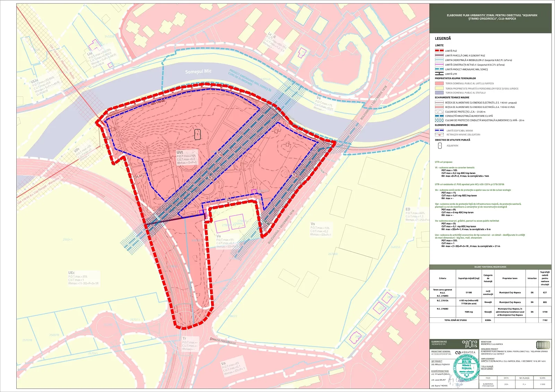This screenshot has width=555, height=392.
Task: Click the Agora Polis logo
Action: (469, 344)
